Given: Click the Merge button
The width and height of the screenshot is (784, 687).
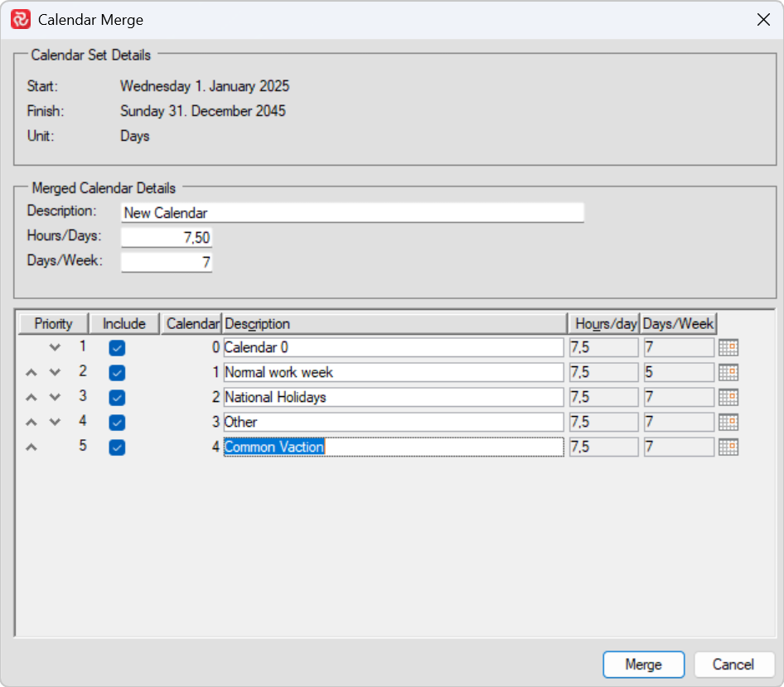Looking at the screenshot, I should pyautogui.click(x=643, y=665).
